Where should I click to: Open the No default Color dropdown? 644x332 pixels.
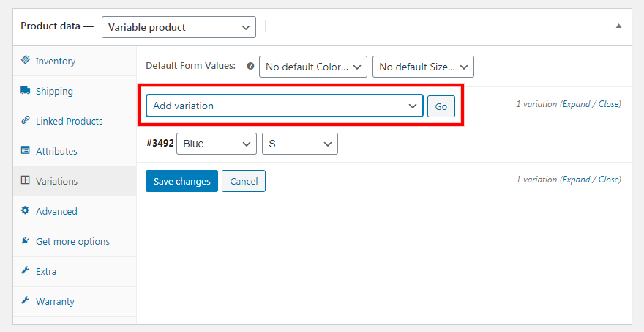pos(313,67)
